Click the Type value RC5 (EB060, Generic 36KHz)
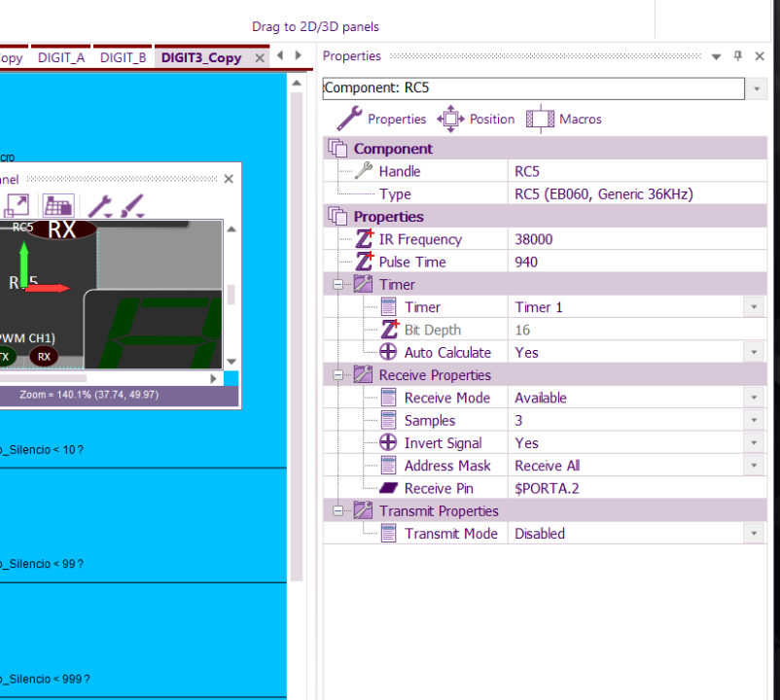This screenshot has height=700, width=780. [603, 194]
